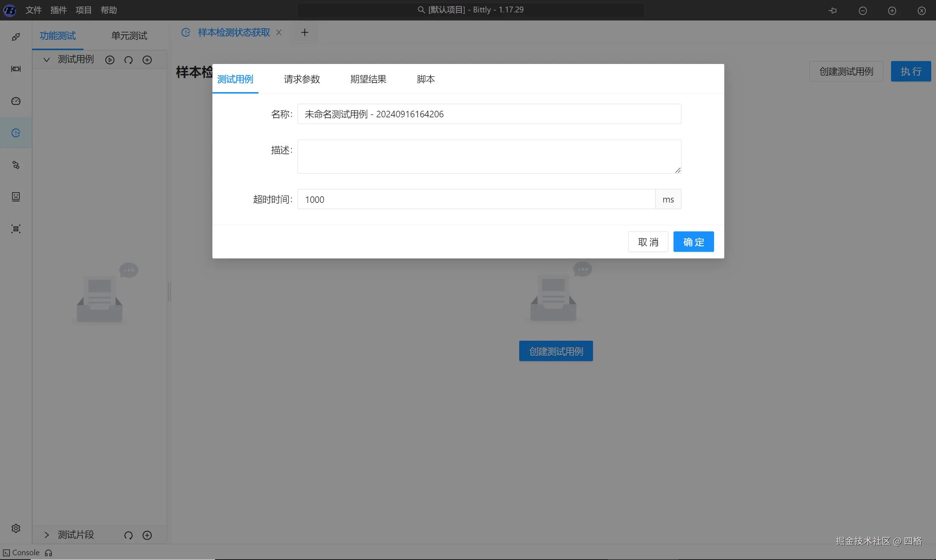Open the dashboard gauge sidebar icon
The image size is (936, 560).
point(16,101)
